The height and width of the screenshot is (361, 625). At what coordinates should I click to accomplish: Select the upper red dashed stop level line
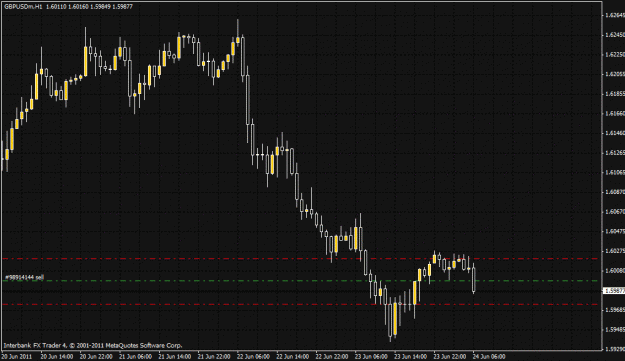301,259
